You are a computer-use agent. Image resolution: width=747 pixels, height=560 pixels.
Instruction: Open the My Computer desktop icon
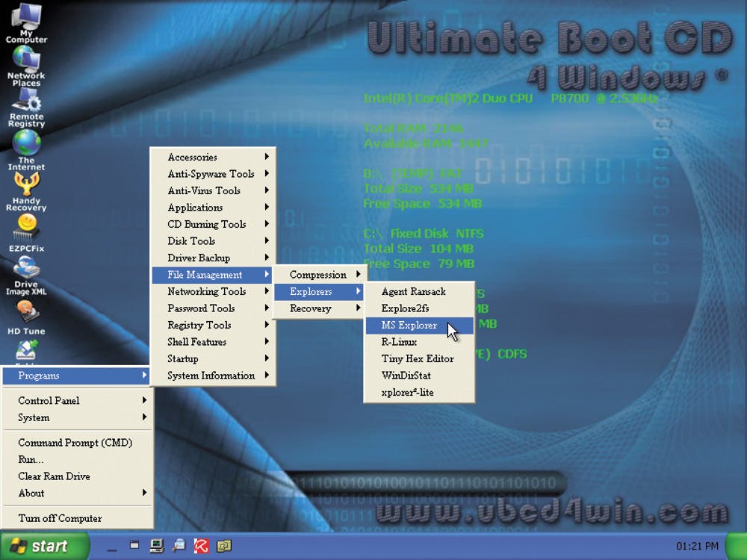pyautogui.click(x=26, y=22)
